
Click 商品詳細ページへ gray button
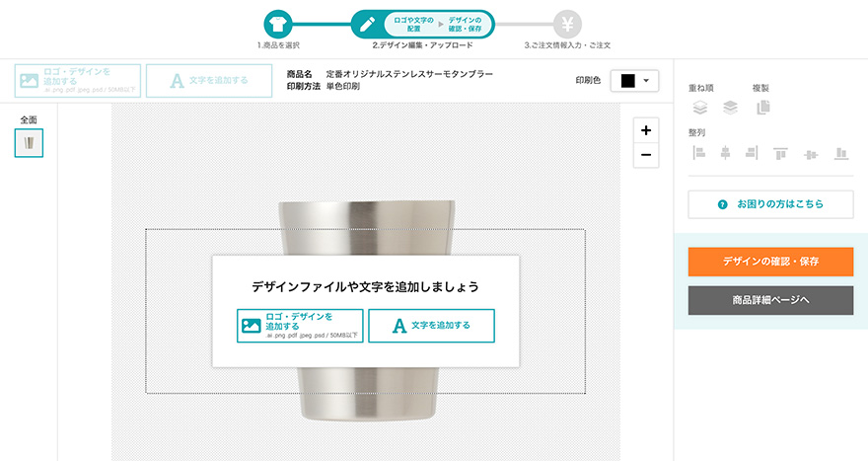pyautogui.click(x=770, y=300)
